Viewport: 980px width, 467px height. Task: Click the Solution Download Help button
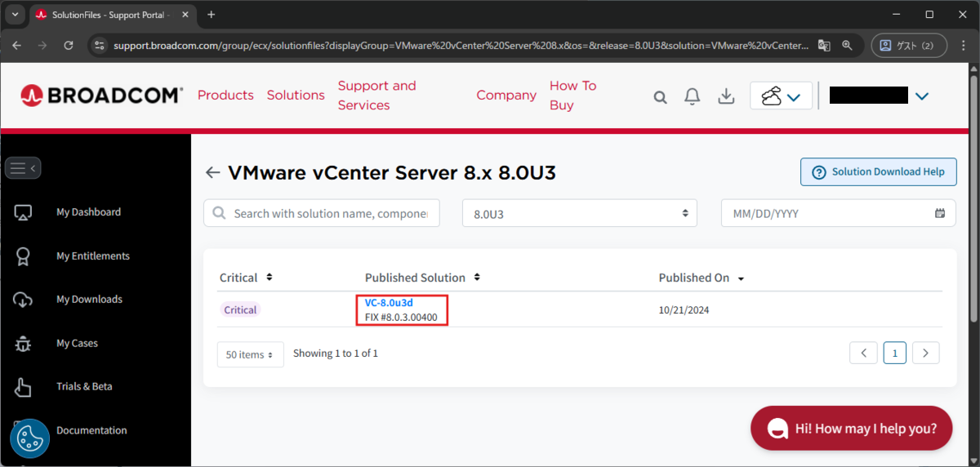point(879,172)
